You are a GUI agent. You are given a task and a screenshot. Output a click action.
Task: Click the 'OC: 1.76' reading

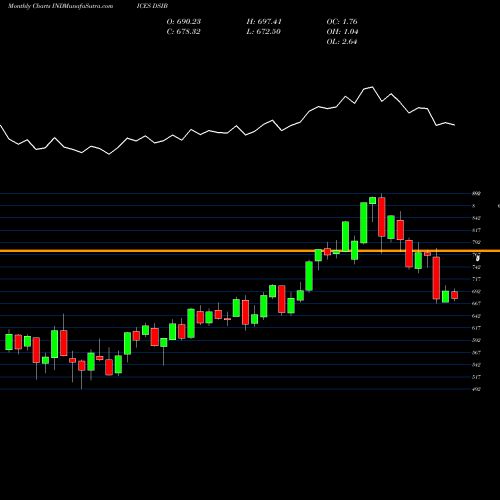(x=342, y=22)
